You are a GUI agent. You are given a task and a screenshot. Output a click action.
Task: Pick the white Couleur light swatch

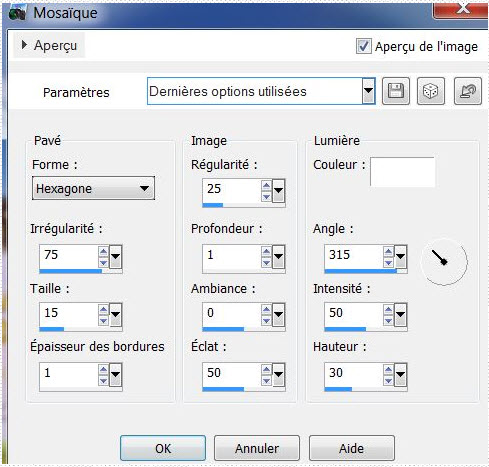click(402, 172)
